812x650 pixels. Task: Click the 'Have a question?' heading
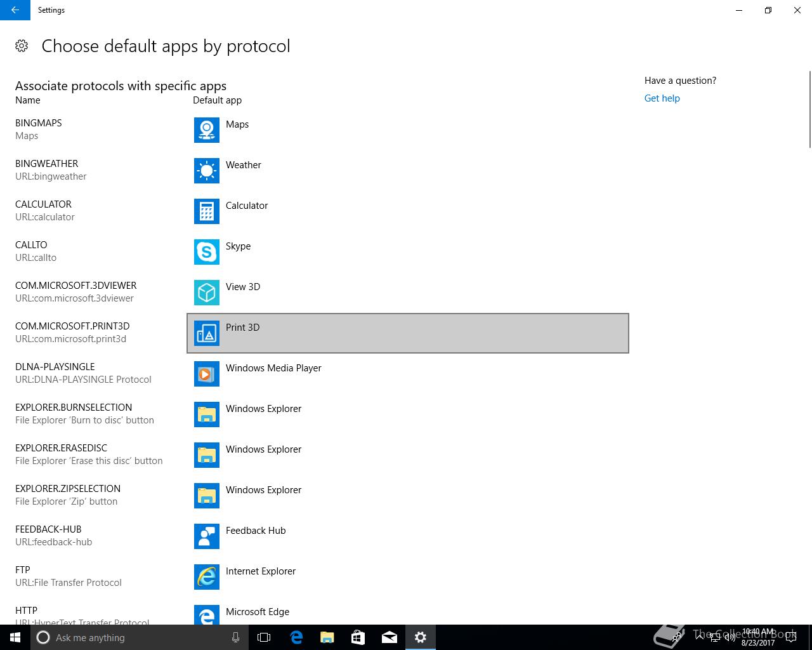(680, 81)
